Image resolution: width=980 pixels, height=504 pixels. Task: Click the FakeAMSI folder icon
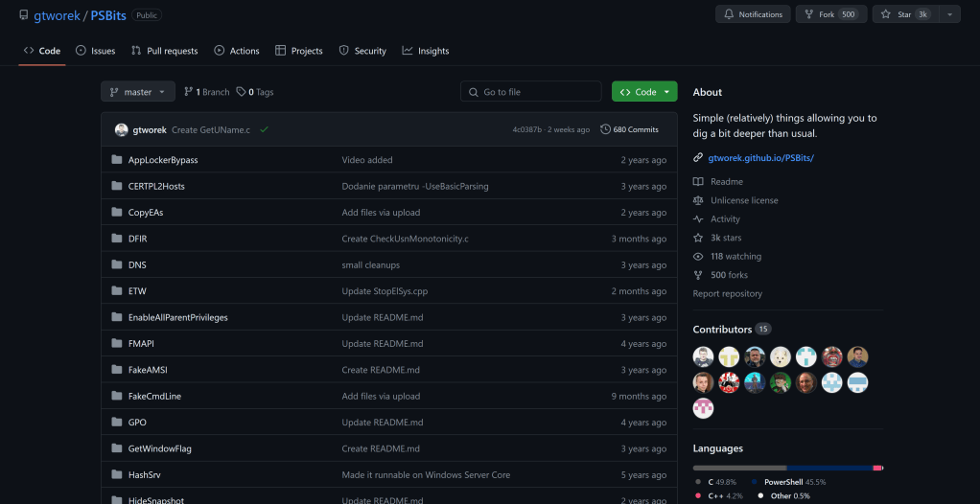(116, 370)
